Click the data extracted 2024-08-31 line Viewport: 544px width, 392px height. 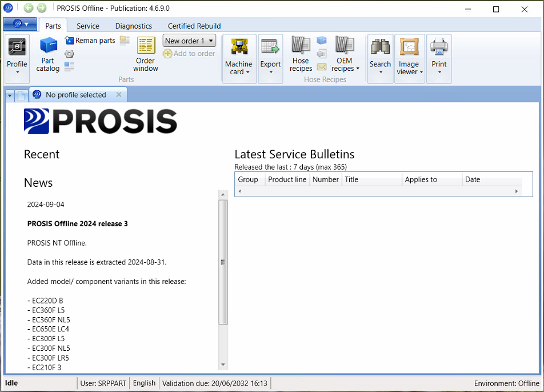point(97,262)
